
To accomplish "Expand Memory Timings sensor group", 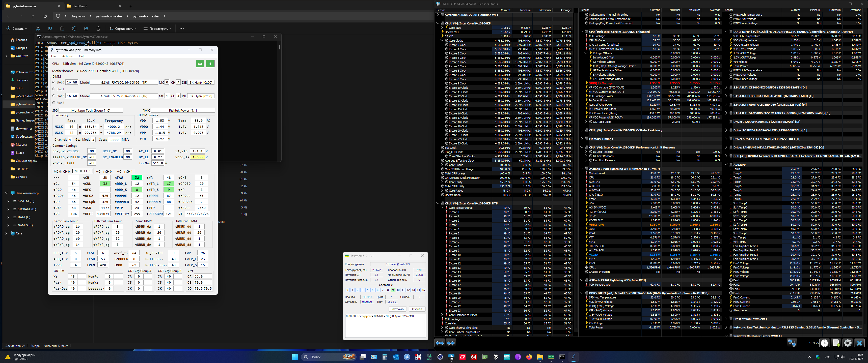I will point(582,139).
